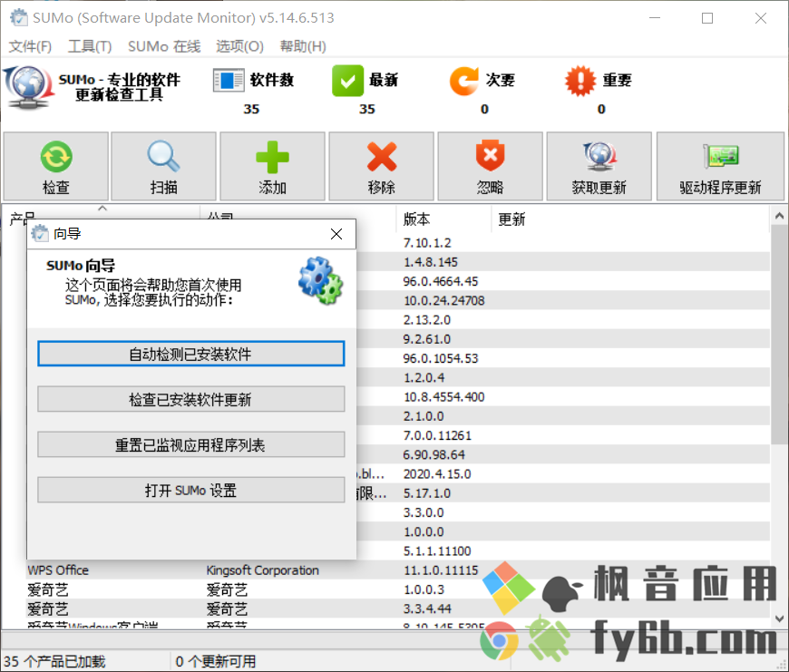789x672 pixels.
Task: Click version 96.0.1054.53
Action: [x=441, y=358]
